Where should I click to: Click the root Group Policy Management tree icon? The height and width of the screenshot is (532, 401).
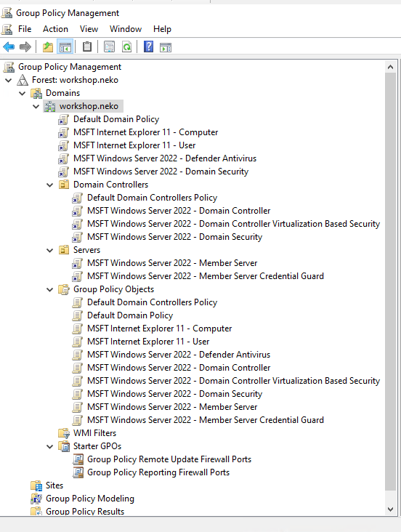click(9, 67)
